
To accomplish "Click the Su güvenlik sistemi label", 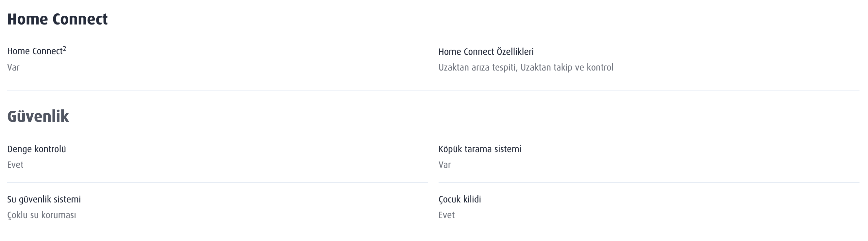I will (44, 200).
